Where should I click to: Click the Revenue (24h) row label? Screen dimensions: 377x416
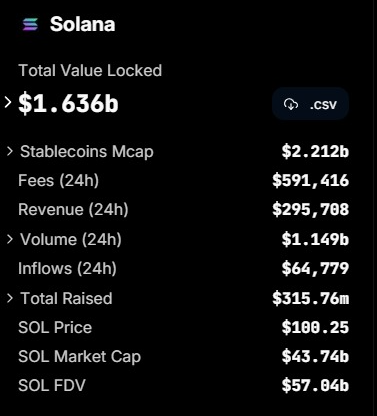tap(73, 210)
